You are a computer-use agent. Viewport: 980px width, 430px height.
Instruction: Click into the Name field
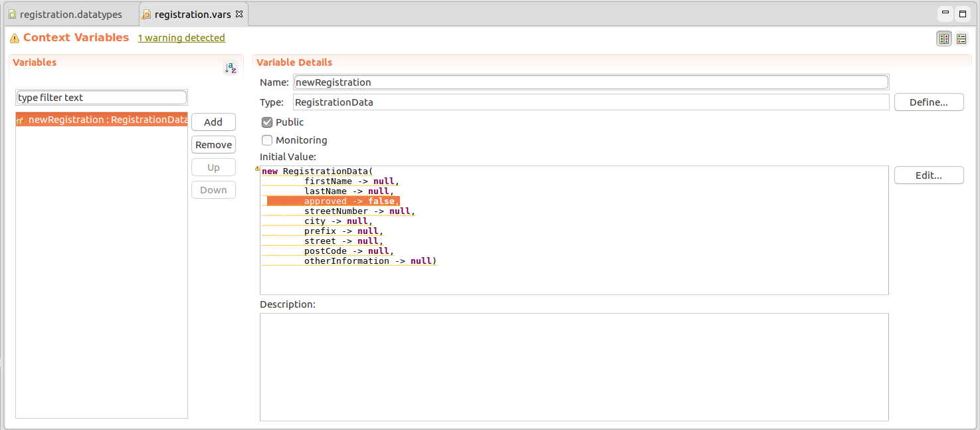[x=591, y=82]
